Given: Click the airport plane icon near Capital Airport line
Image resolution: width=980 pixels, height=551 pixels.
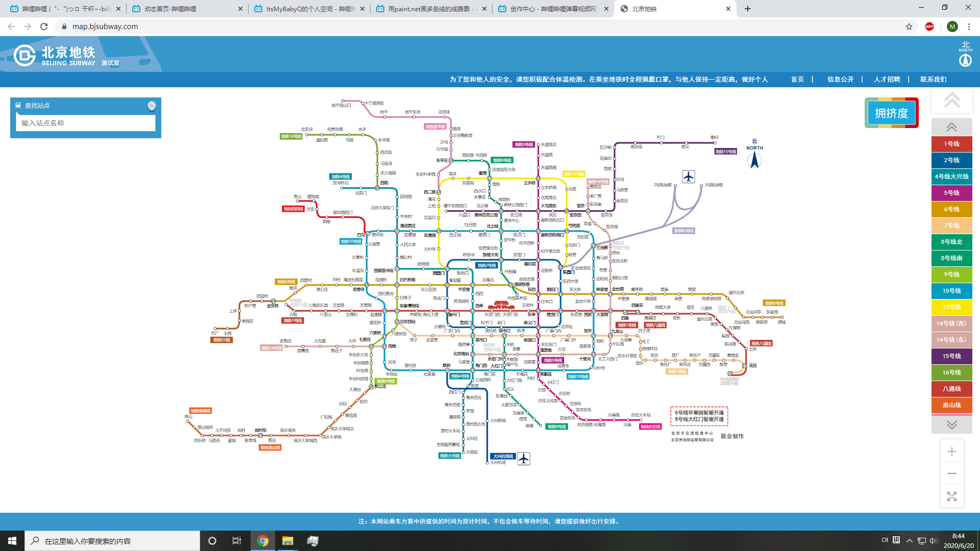Looking at the screenshot, I should pos(689,177).
